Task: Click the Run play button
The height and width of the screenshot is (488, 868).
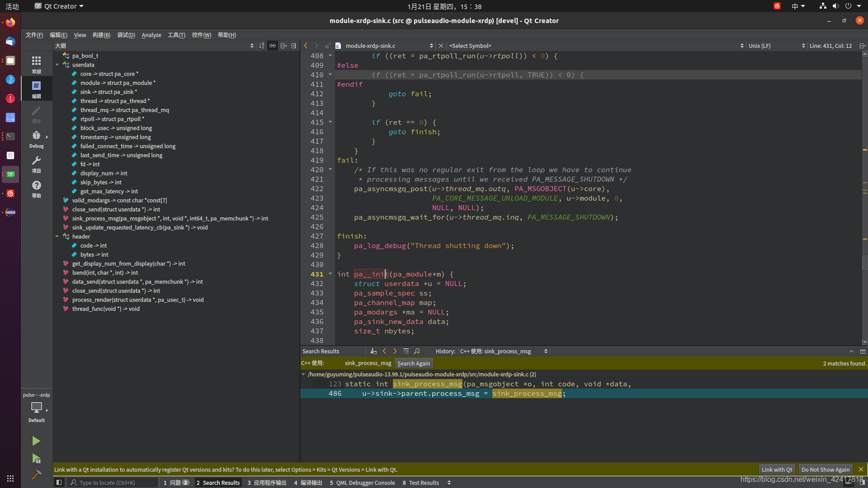Action: tap(36, 441)
